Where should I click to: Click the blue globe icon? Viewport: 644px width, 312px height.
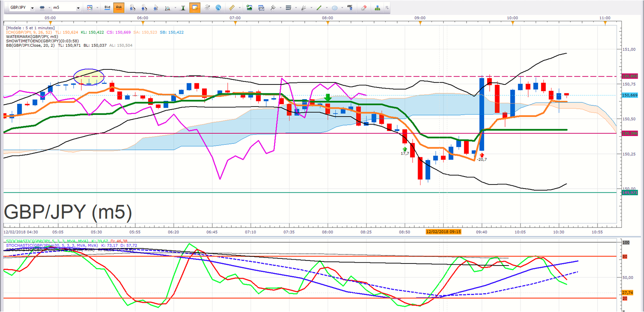218,8
